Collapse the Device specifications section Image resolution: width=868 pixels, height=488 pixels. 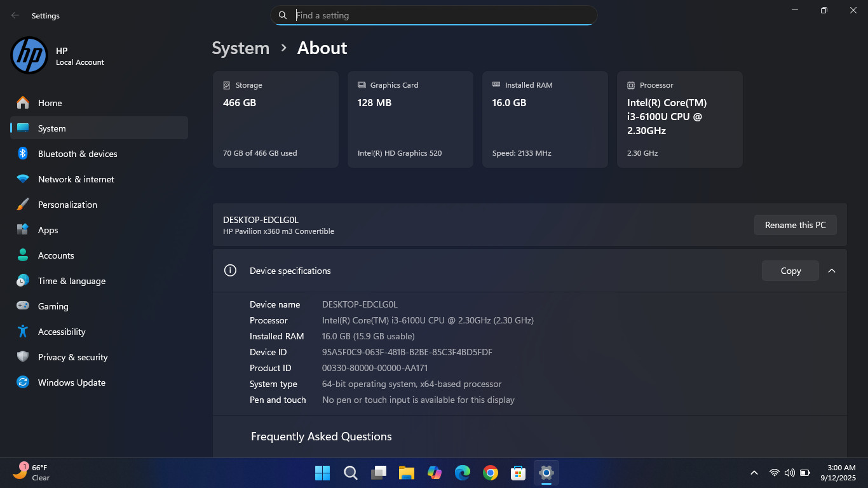click(x=832, y=271)
